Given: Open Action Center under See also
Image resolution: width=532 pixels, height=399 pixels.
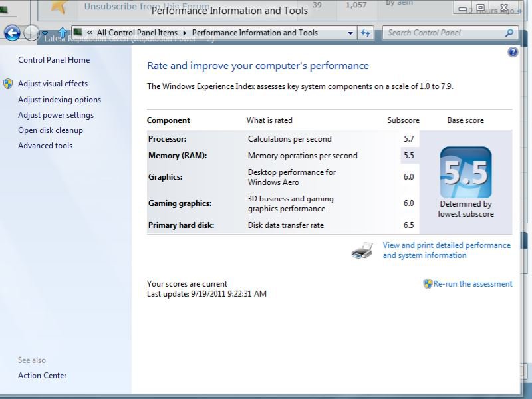Looking at the screenshot, I should point(42,376).
